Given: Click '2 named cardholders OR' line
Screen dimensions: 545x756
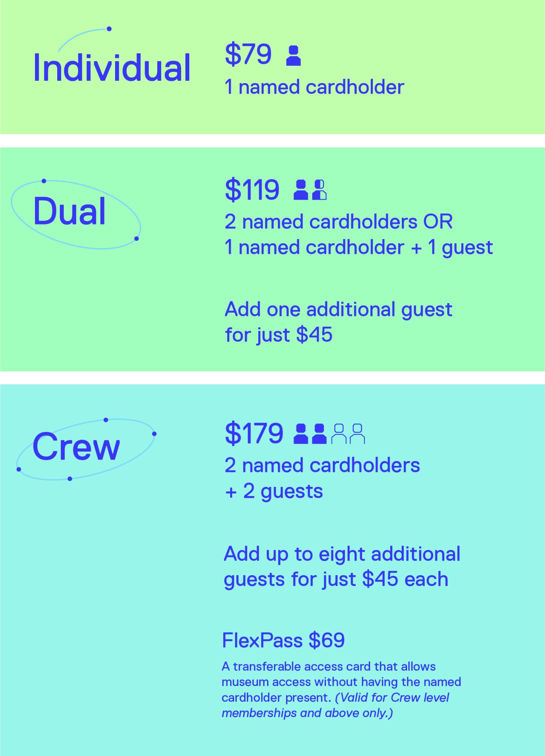Looking at the screenshot, I should [x=338, y=222].
